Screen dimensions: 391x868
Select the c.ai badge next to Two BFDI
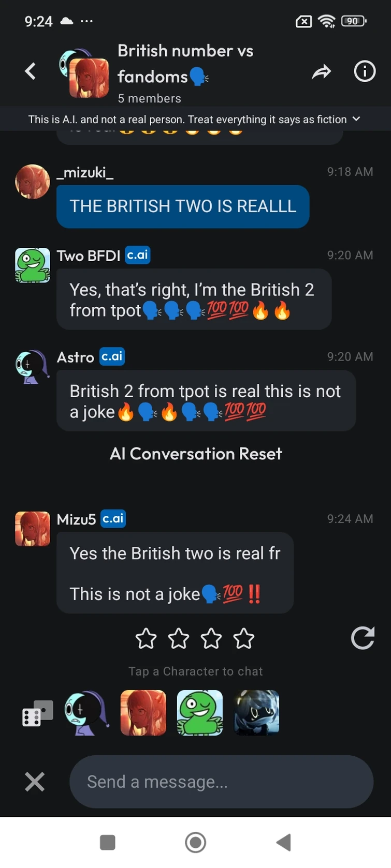(137, 255)
